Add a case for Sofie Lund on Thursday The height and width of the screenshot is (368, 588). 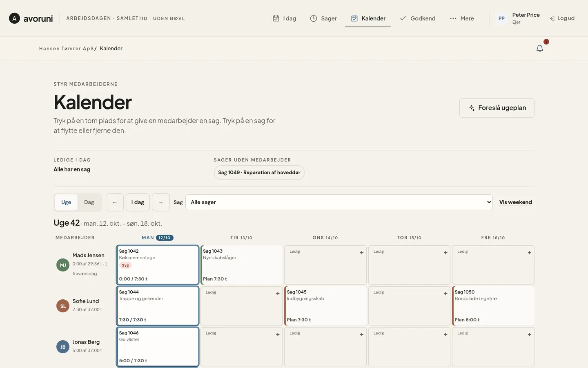409,306
